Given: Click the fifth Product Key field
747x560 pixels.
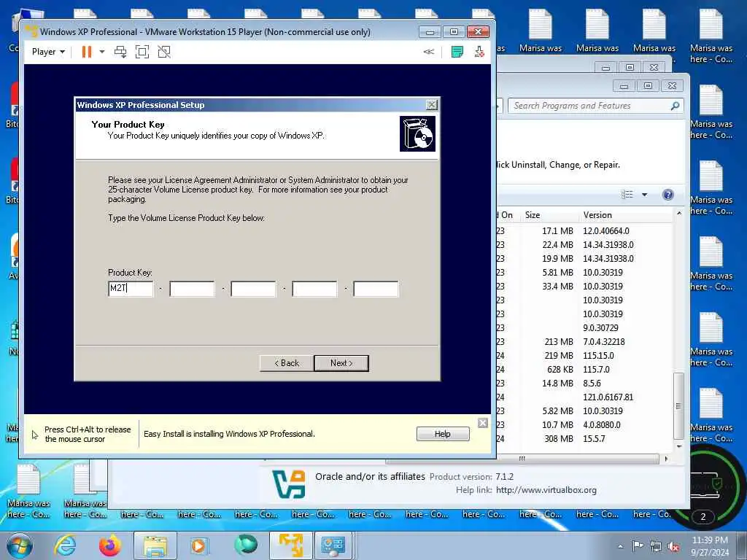Looking at the screenshot, I should tap(376, 289).
